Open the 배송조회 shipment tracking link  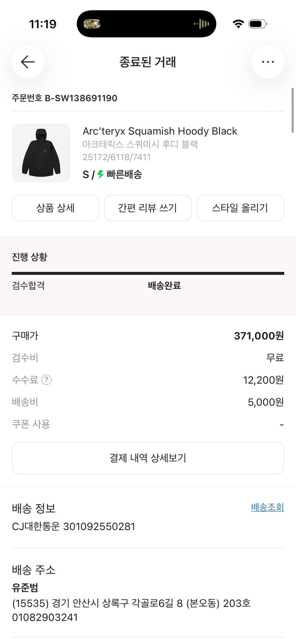[267, 507]
